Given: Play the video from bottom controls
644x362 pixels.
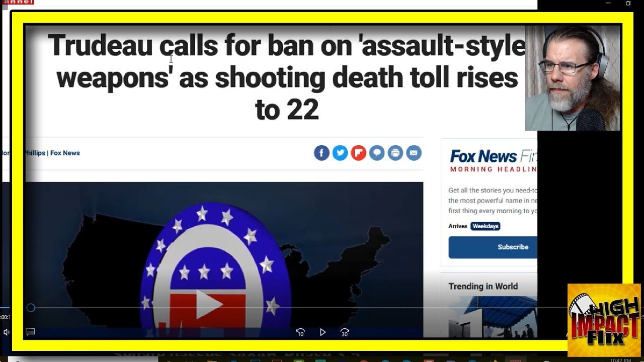Looking at the screenshot, I should [x=323, y=332].
